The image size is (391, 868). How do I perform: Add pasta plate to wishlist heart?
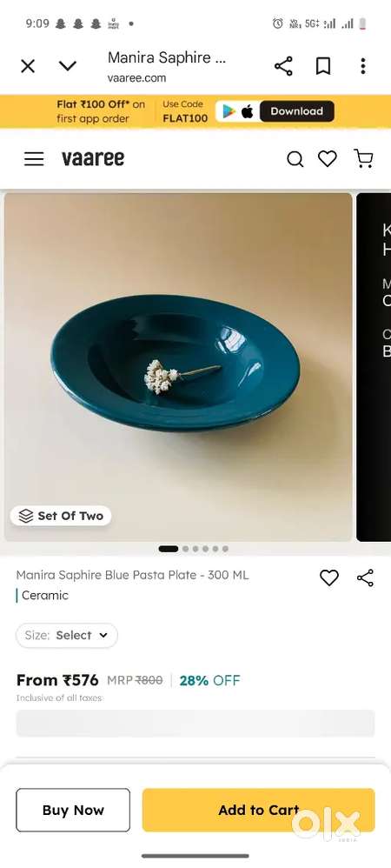click(x=329, y=578)
